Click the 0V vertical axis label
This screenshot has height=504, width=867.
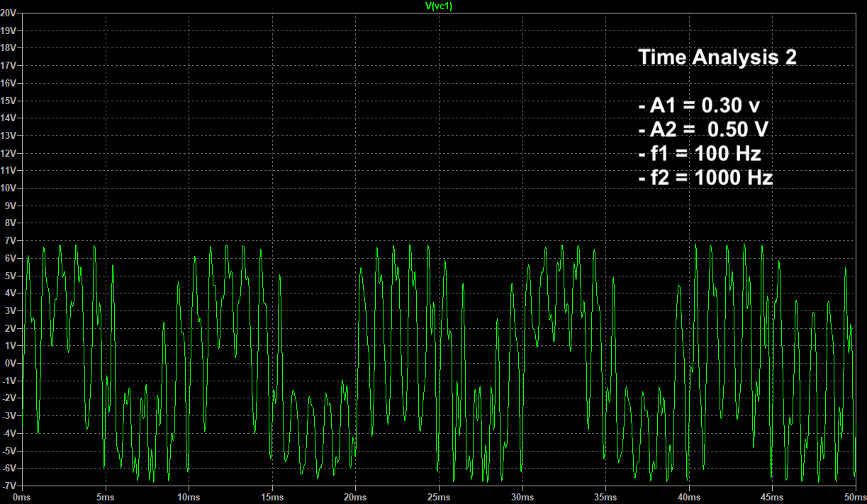coord(11,363)
